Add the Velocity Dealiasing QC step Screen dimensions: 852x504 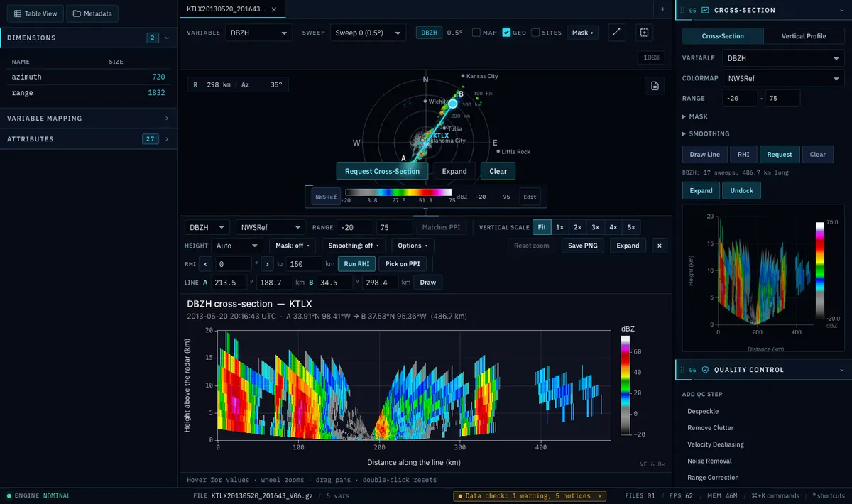(716, 444)
